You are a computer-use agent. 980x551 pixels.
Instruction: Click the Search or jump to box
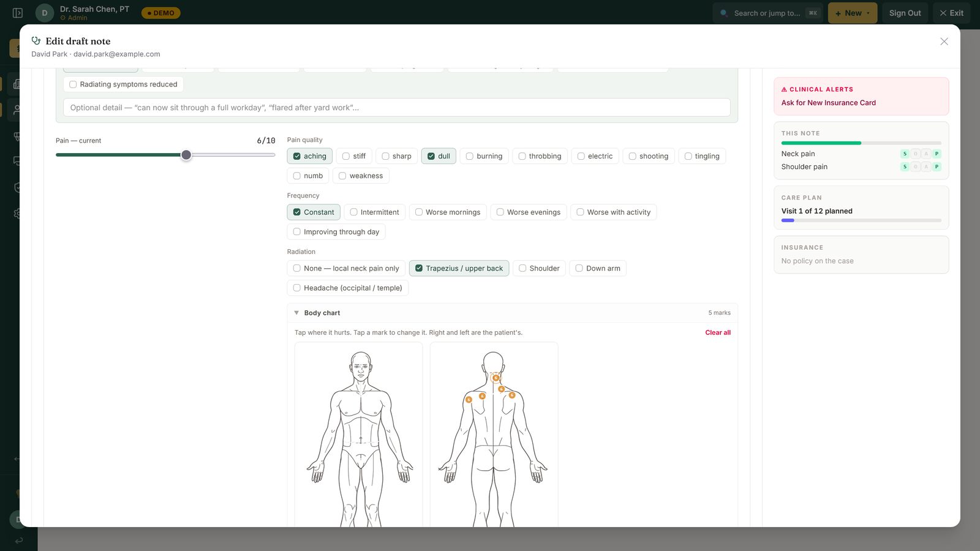[769, 13]
